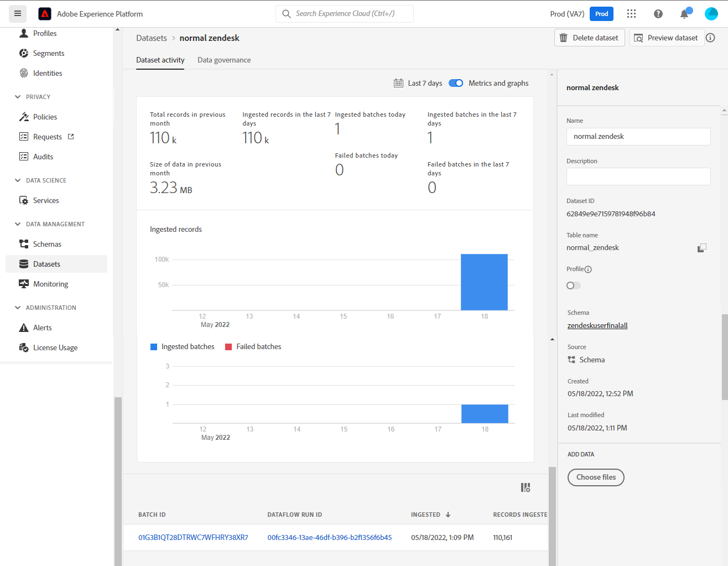The height and width of the screenshot is (566, 728).
Task: Collapse the Administration section
Action: [18, 308]
